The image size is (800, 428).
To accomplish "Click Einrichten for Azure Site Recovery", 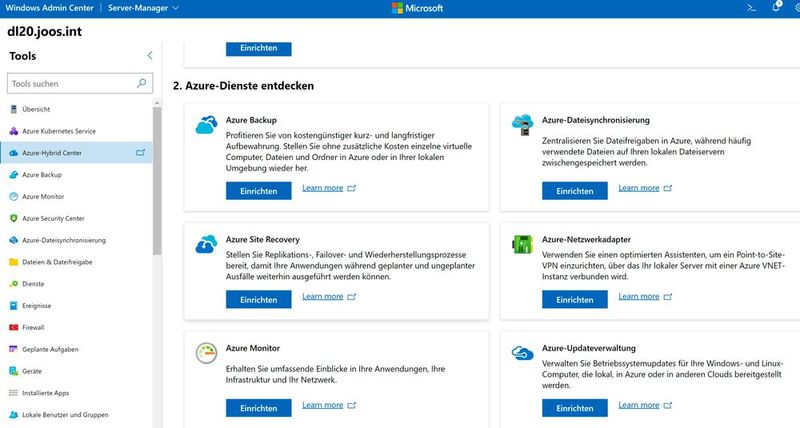I will (259, 299).
